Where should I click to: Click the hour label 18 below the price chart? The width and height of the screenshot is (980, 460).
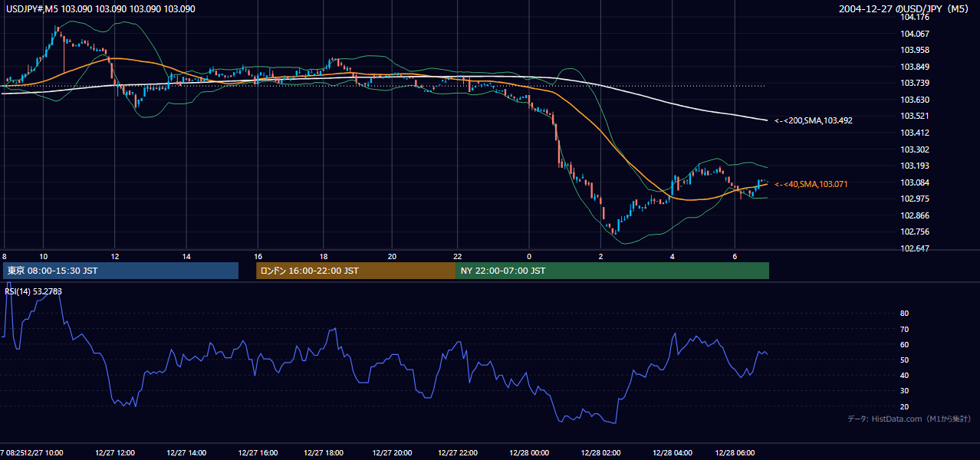(324, 256)
